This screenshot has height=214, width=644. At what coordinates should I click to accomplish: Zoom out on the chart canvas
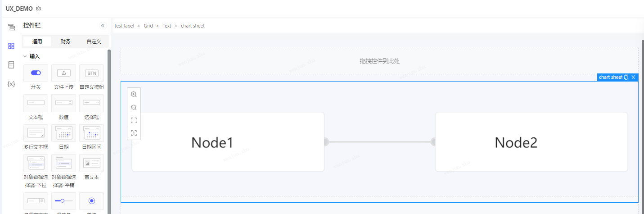134,107
